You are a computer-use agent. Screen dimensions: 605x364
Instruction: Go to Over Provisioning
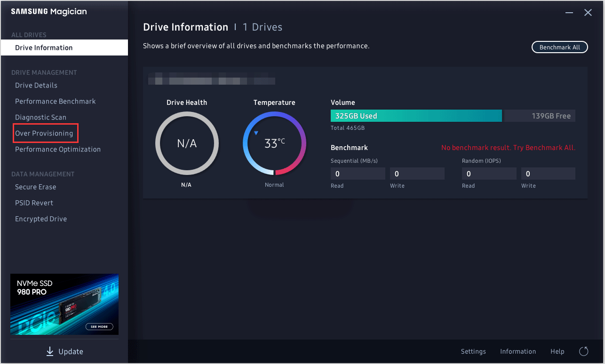44,133
